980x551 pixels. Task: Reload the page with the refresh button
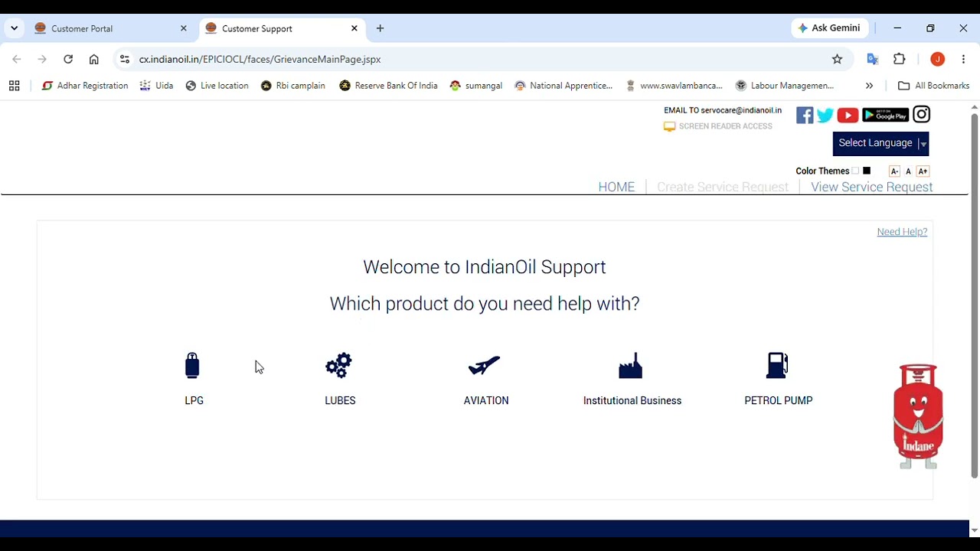click(68, 59)
